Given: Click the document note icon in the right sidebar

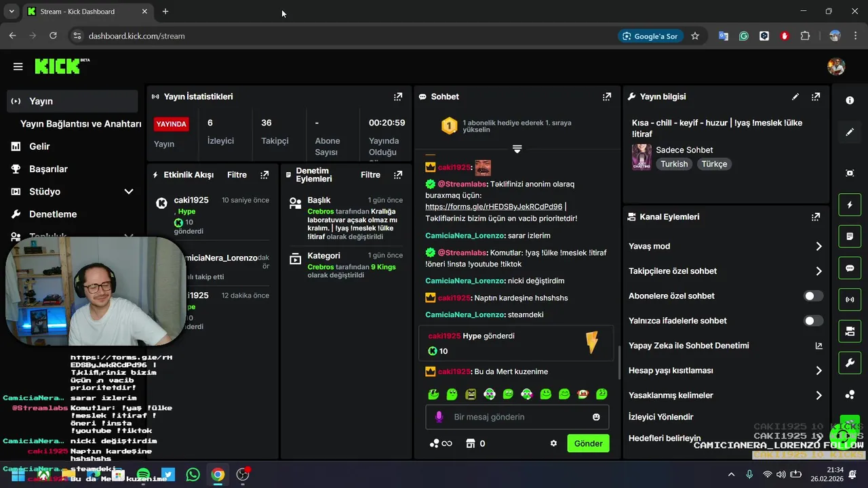Looking at the screenshot, I should pos(850,237).
